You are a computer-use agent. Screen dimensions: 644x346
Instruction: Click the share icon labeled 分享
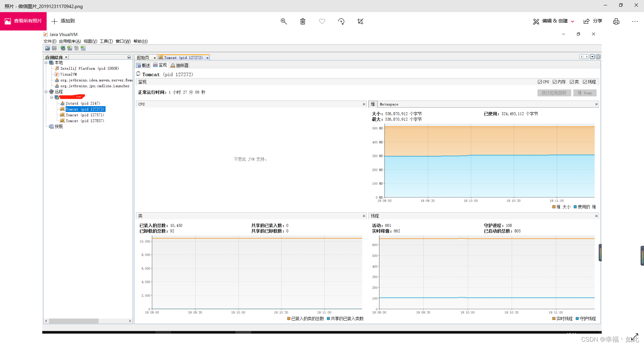(587, 21)
